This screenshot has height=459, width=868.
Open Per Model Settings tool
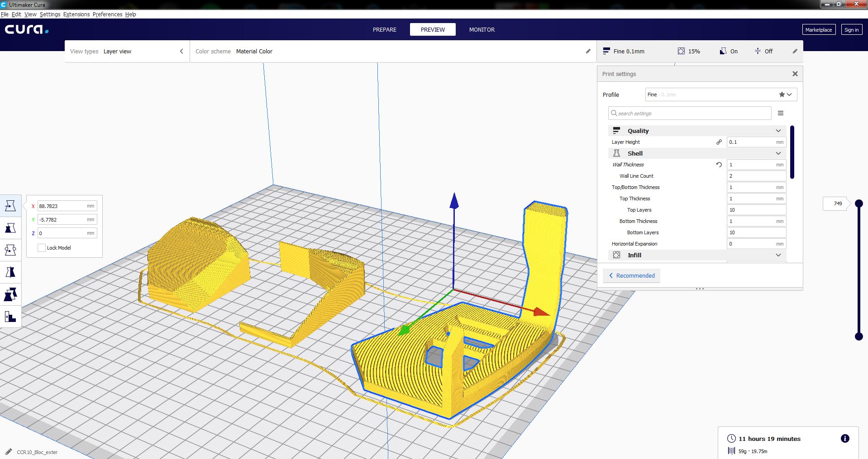click(10, 294)
